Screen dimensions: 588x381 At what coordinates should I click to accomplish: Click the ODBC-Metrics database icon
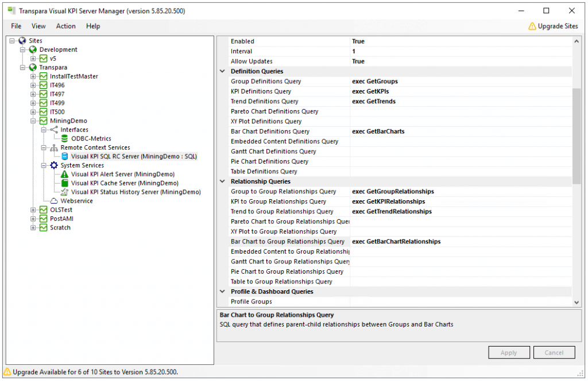[x=65, y=138]
